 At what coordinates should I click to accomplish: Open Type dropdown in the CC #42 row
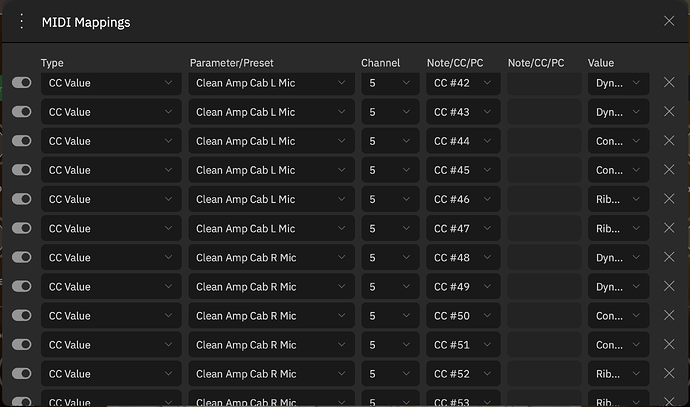point(111,83)
